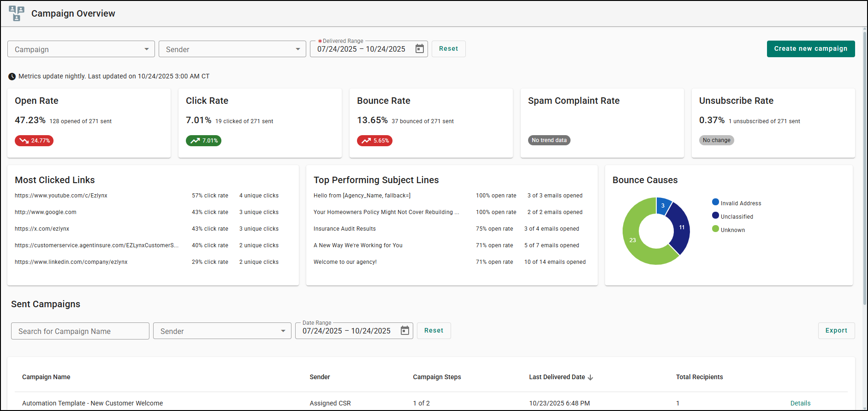Open the Sent Campaigns Date Range calendar icon
Viewport: 868px width, 411px height.
404,331
